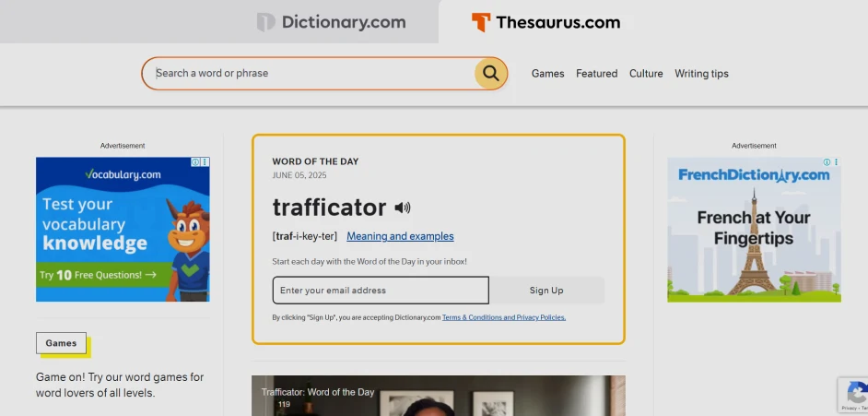Click the Thesaurus.com orange logo icon
Screen dimensions: 868x416
pyautogui.click(x=480, y=22)
